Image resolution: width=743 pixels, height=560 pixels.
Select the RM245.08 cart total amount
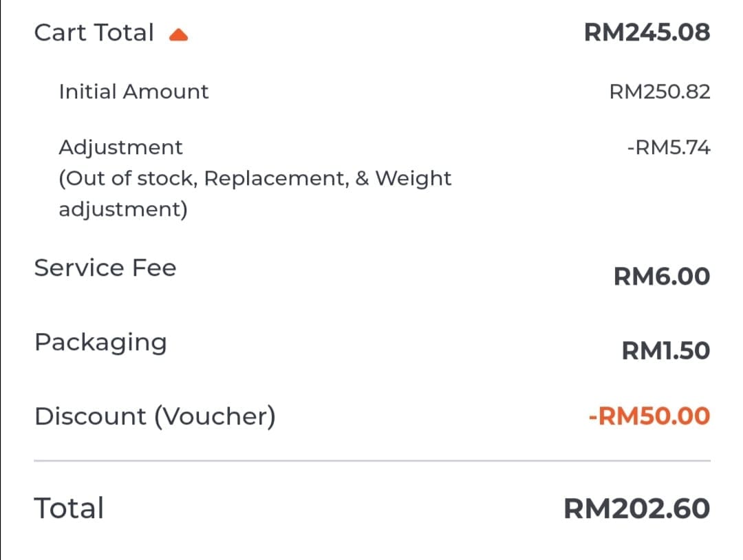pos(647,33)
